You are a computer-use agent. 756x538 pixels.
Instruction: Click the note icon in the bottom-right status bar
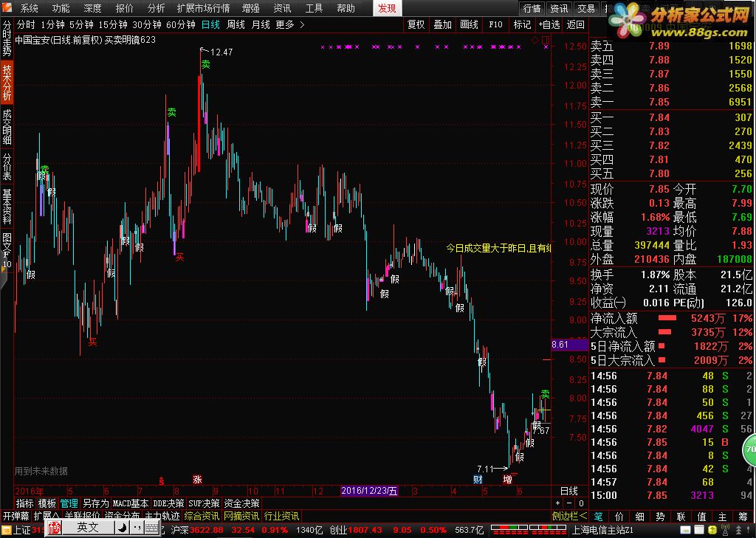(x=685, y=531)
